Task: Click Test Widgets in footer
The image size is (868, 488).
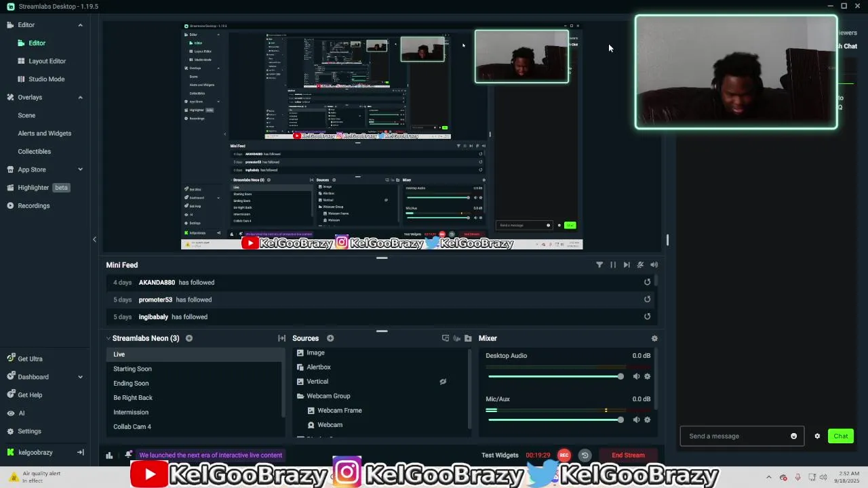Action: [500, 455]
